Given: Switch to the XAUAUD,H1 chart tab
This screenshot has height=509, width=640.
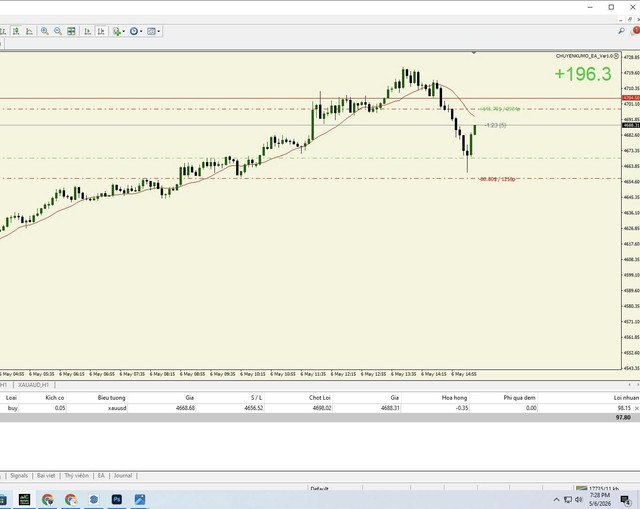Looking at the screenshot, I should pos(33,385).
